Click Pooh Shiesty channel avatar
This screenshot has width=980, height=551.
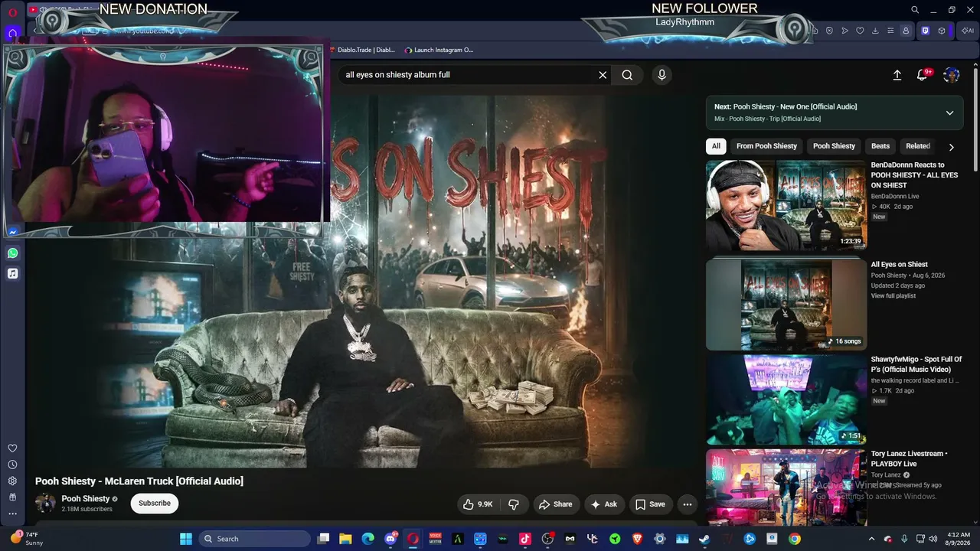[45, 503]
